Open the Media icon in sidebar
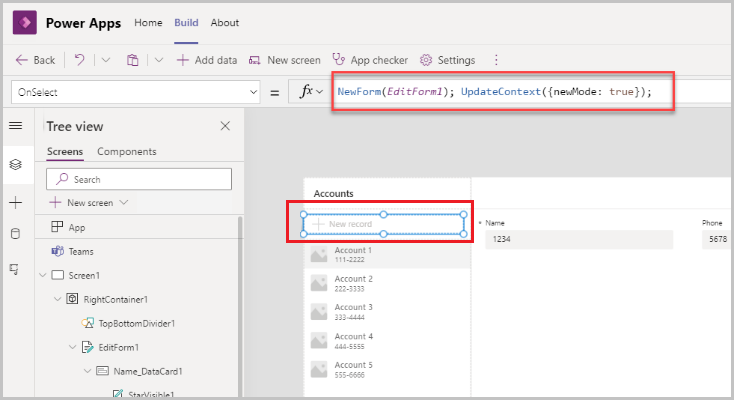 click(15, 269)
